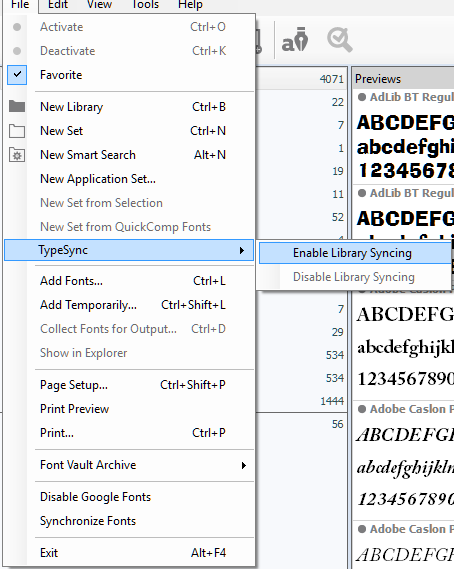Click the Previews panel header
Screen dimensions: 454x569
coord(403,79)
